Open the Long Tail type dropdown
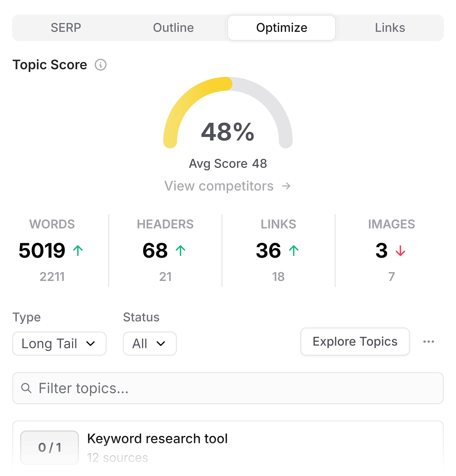The width and height of the screenshot is (456, 476). (x=59, y=343)
